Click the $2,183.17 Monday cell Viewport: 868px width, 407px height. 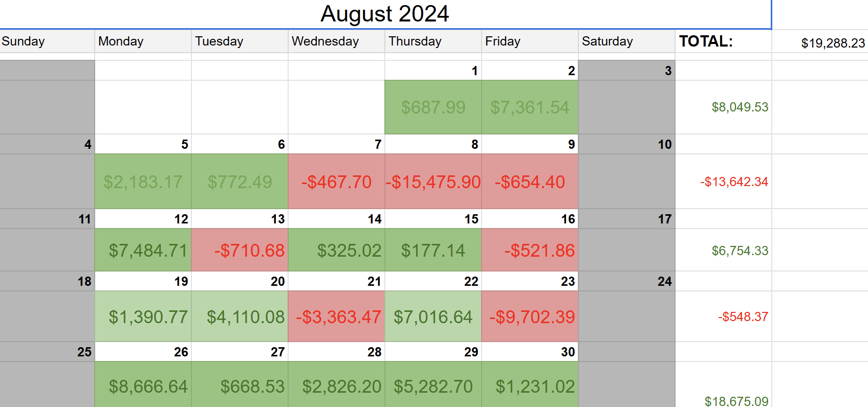point(143,182)
